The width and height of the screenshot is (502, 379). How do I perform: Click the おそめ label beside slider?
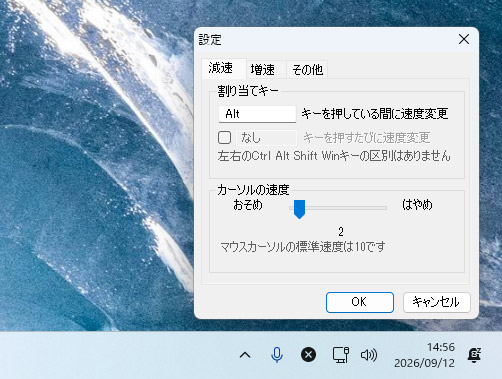pos(248,205)
